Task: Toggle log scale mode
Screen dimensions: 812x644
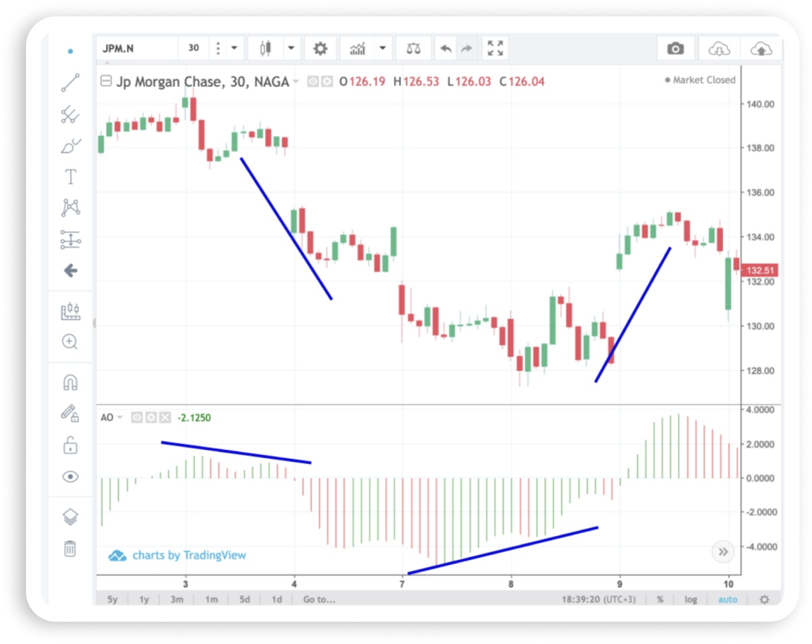Action: [690, 599]
